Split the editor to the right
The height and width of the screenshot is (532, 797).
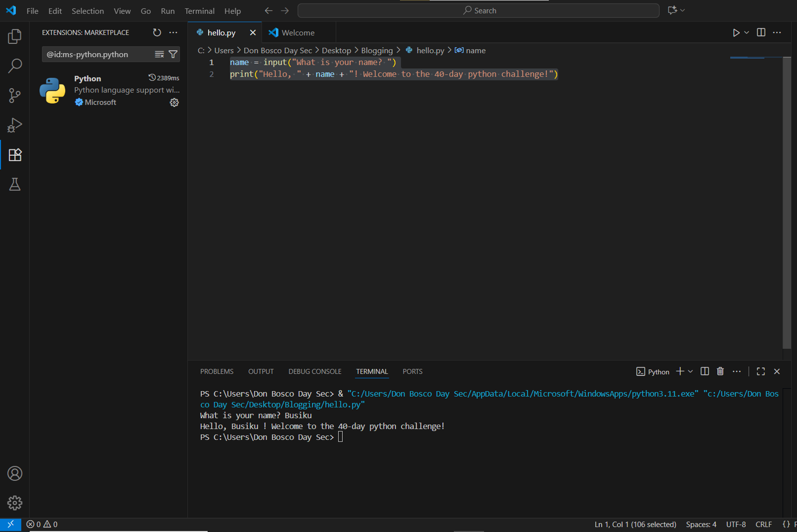pos(761,32)
